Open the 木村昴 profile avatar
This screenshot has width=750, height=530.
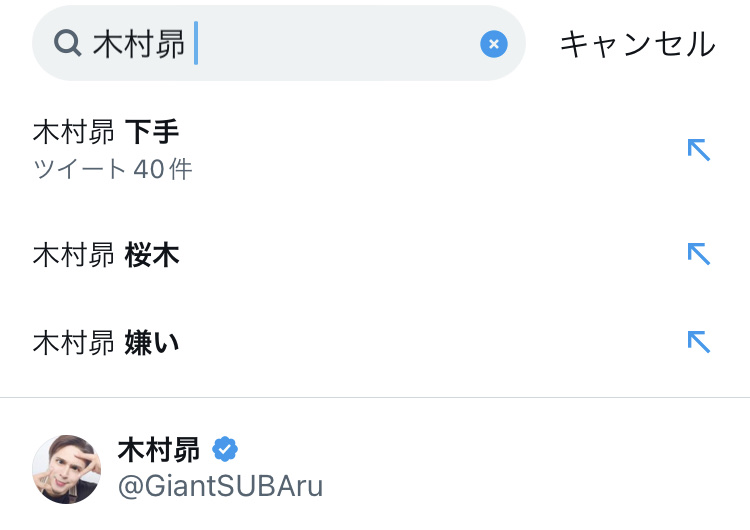67,469
